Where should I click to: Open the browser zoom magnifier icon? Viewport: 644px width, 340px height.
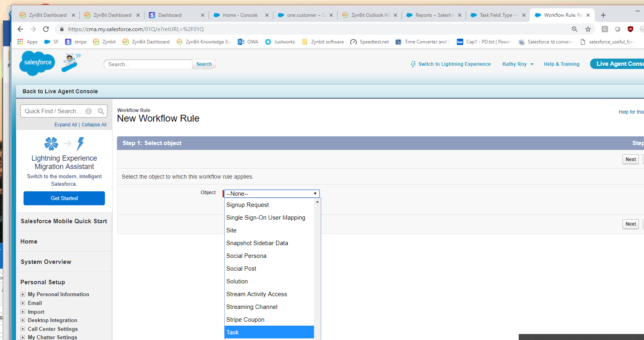(x=575, y=29)
